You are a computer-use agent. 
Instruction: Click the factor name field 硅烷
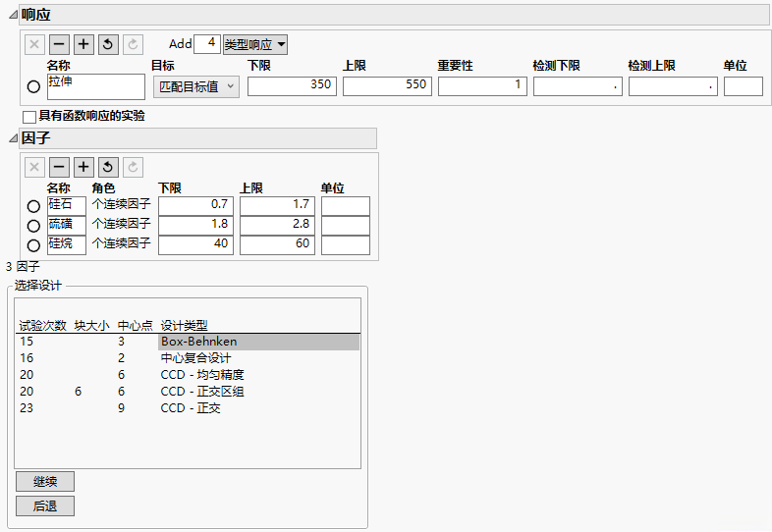pyautogui.click(x=67, y=245)
